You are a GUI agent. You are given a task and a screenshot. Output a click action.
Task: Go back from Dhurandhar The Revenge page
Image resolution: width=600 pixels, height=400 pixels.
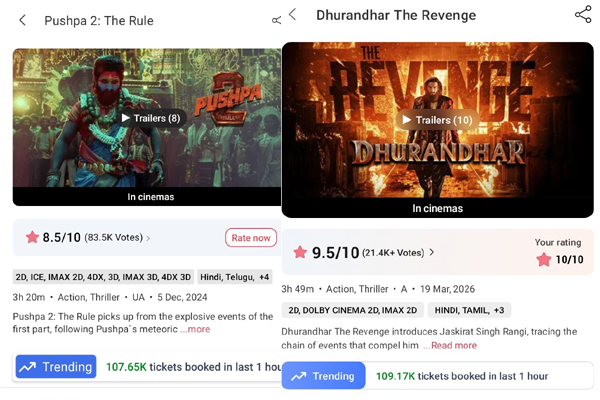pyautogui.click(x=293, y=15)
